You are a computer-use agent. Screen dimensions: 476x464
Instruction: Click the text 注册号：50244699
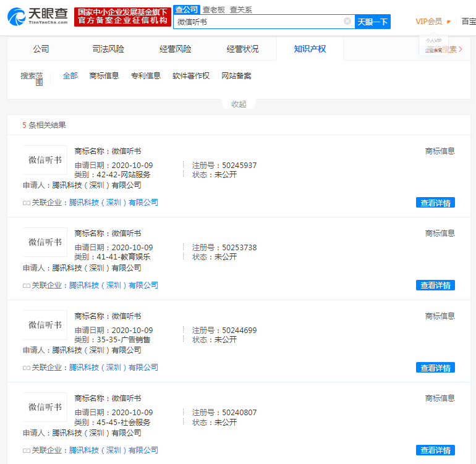[224, 331]
